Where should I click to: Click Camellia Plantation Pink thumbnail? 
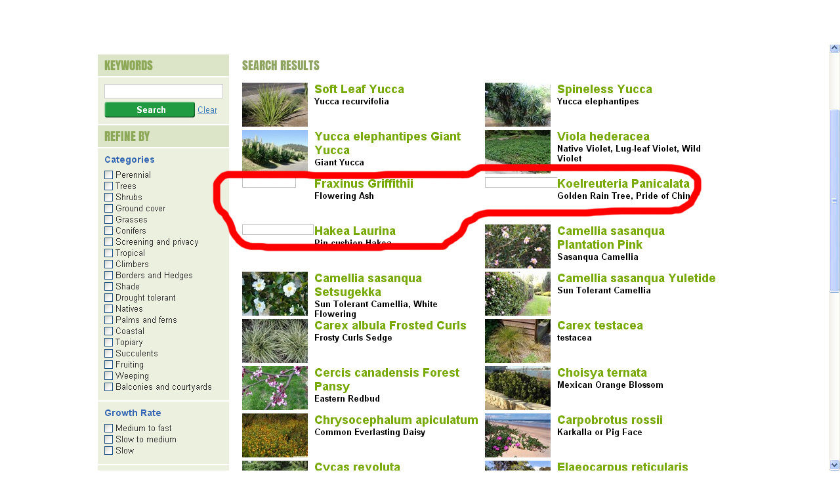point(518,246)
